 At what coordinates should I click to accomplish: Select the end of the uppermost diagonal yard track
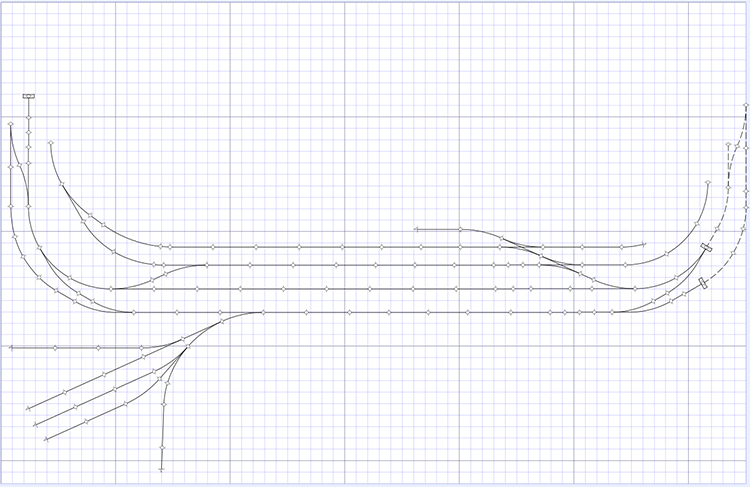[x=28, y=409]
